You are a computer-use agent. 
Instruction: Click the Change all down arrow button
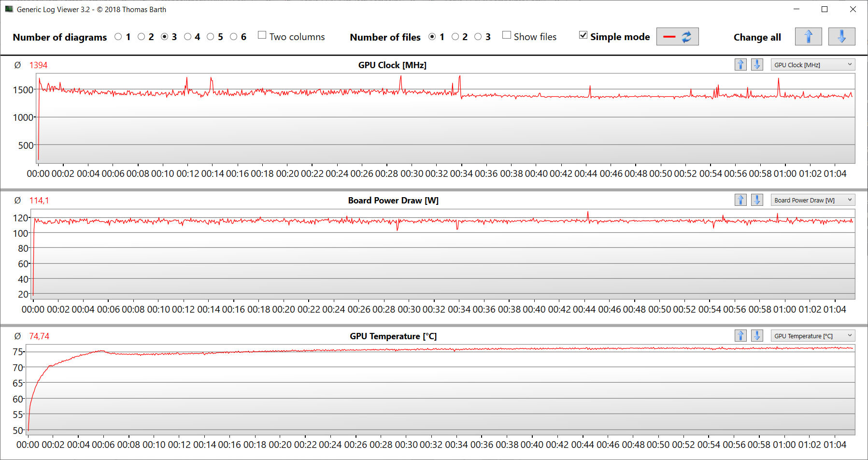click(841, 37)
